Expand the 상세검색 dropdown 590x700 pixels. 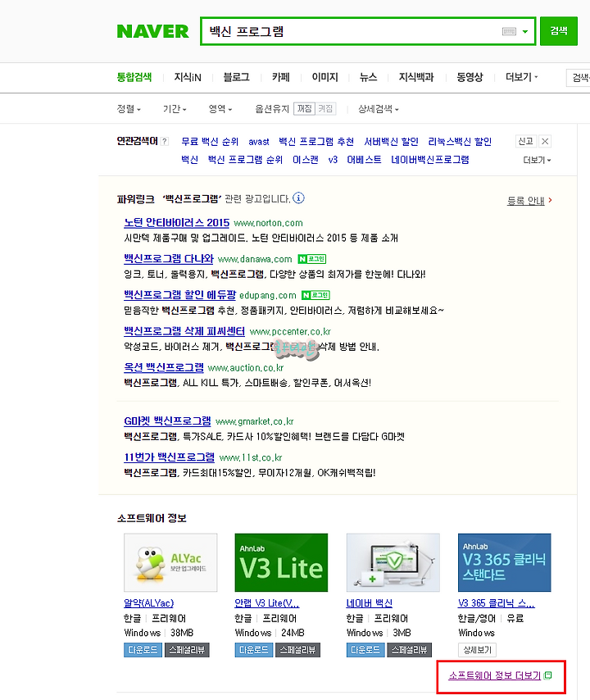point(378,108)
